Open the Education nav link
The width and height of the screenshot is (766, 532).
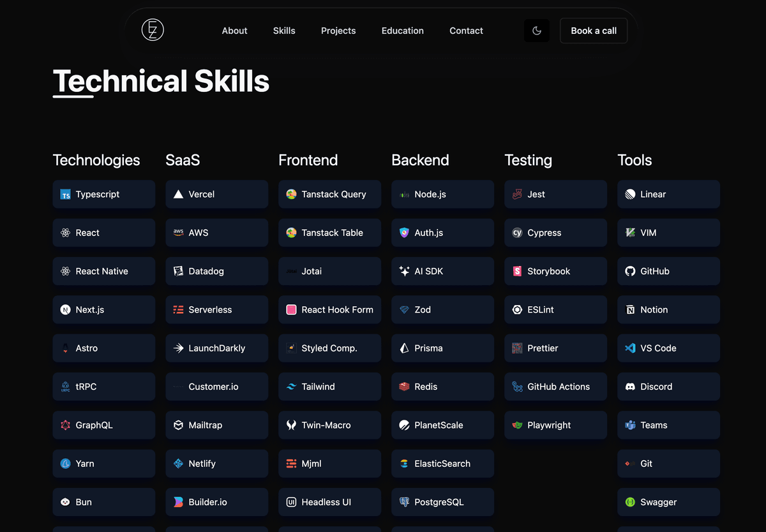click(x=403, y=31)
